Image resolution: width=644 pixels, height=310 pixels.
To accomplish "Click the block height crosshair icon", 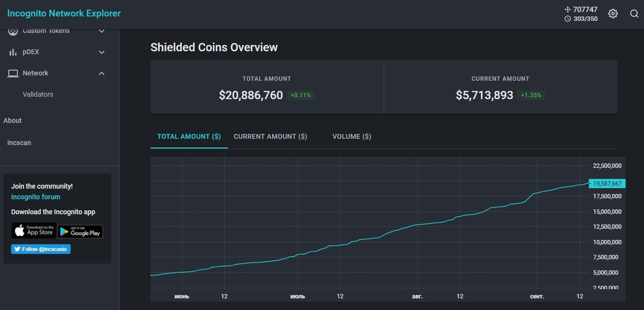I will coord(568,10).
